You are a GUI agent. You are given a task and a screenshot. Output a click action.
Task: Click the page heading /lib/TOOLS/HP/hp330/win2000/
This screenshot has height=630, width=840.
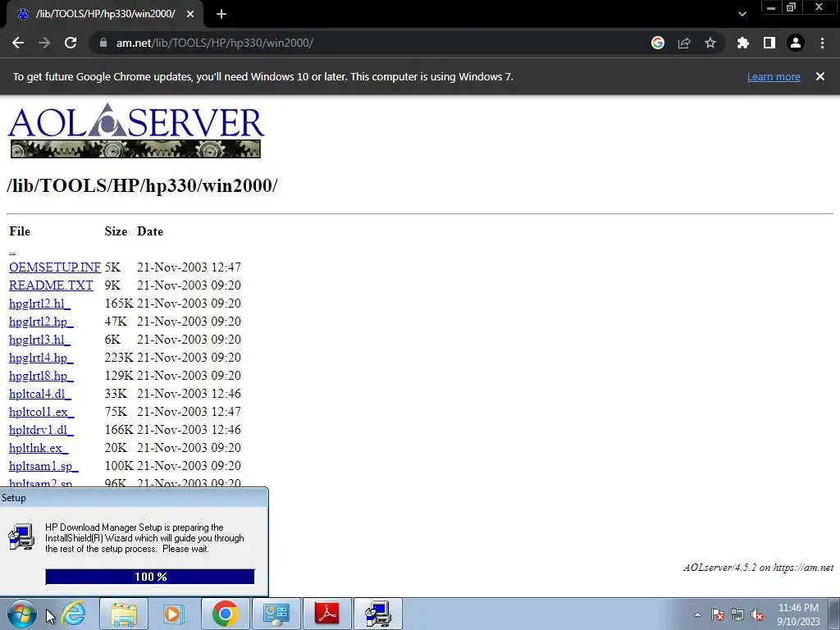pos(142,185)
